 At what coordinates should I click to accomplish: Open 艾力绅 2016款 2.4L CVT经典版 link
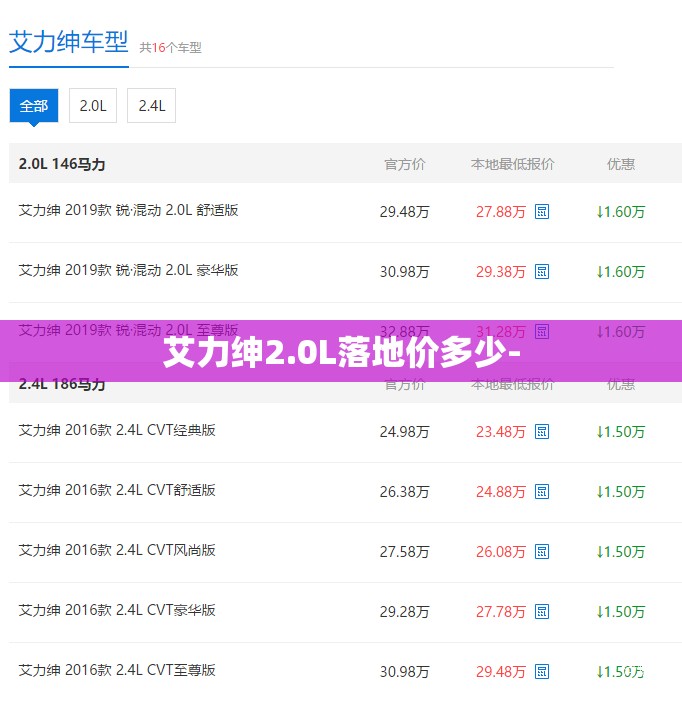[117, 430]
